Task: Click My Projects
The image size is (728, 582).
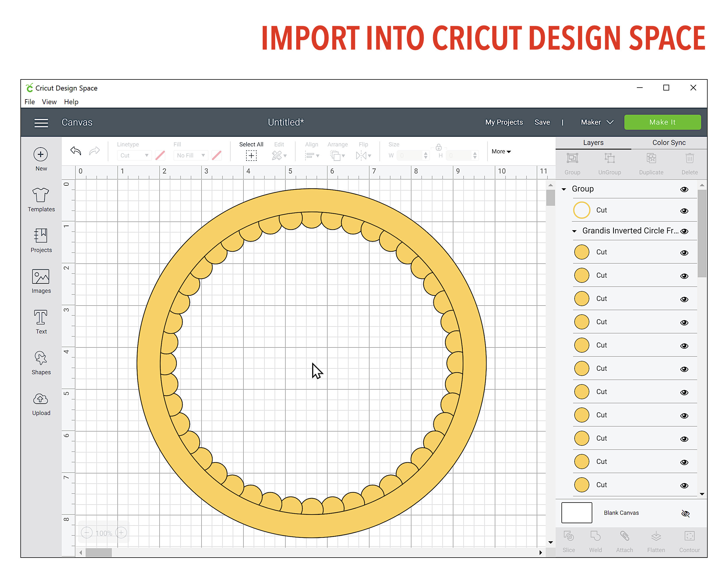Action: click(x=504, y=122)
